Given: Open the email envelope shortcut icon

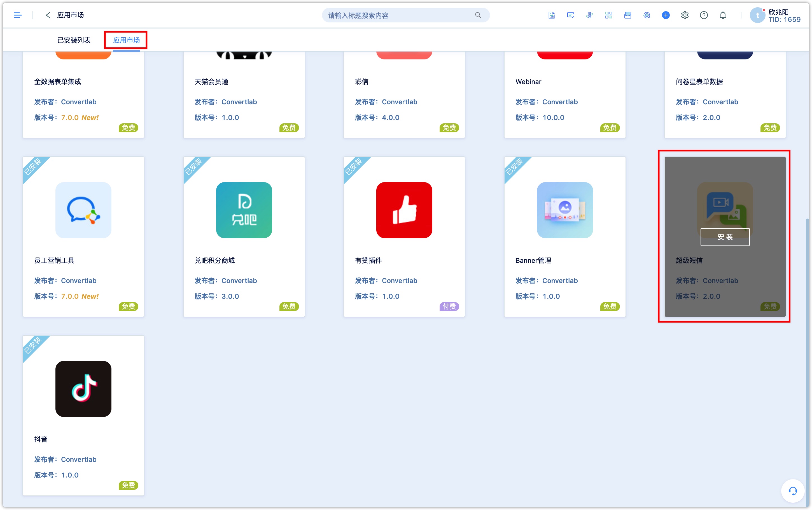Looking at the screenshot, I should pyautogui.click(x=628, y=15).
